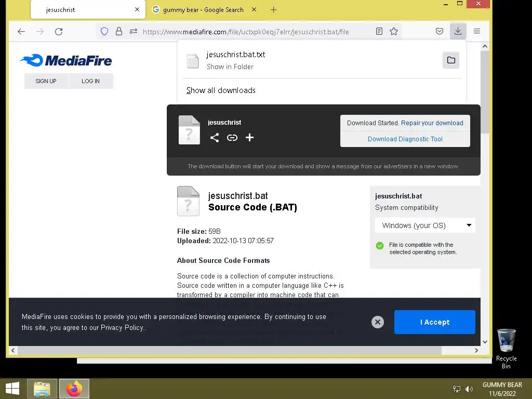Image resolution: width=532 pixels, height=399 pixels.
Task: Copy link to the jesuschrist file
Action: click(x=232, y=137)
